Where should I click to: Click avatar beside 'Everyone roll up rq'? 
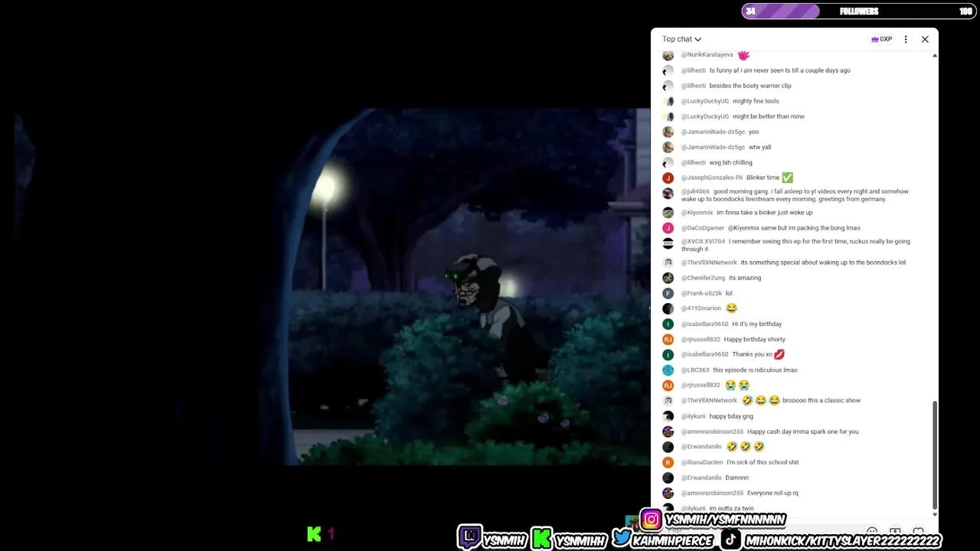668,493
